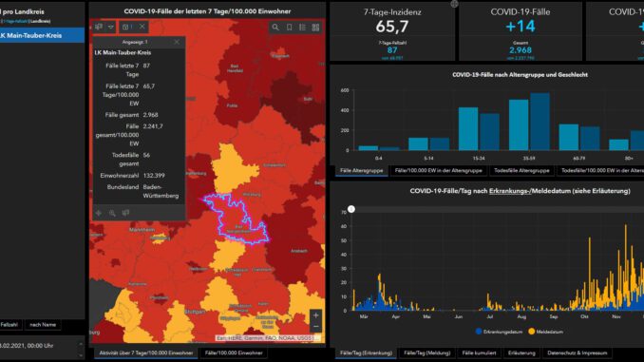Image resolution: width=644 pixels, height=362 pixels.
Task: Open the map search magnifier tool
Action: (275, 28)
